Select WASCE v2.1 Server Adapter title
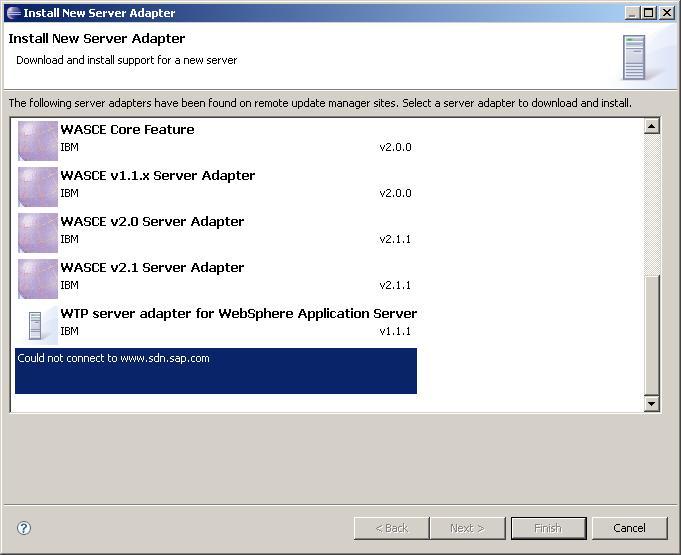The height and width of the screenshot is (555, 681). 152,268
